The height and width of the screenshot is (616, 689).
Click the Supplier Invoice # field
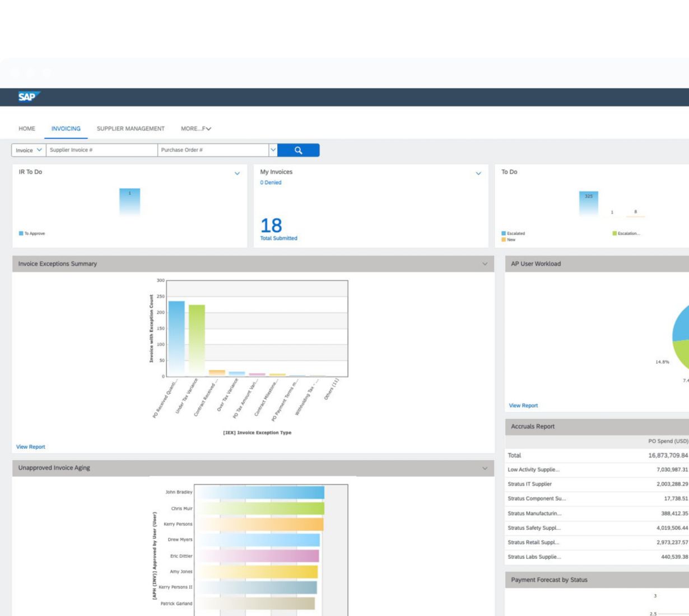[101, 150]
